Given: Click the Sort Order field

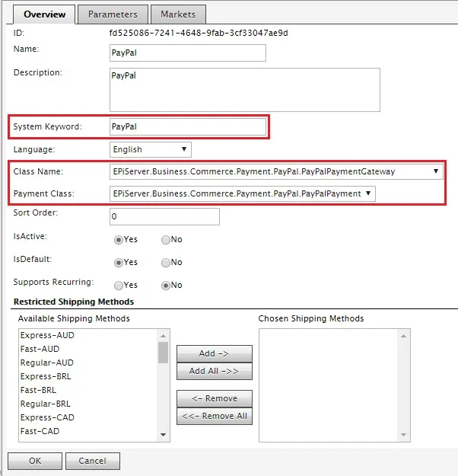Looking at the screenshot, I should click(164, 216).
